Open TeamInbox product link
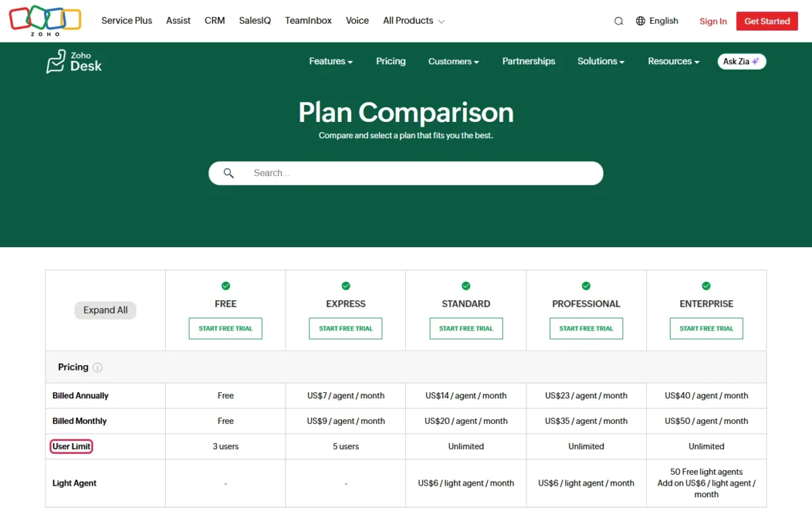 click(309, 21)
